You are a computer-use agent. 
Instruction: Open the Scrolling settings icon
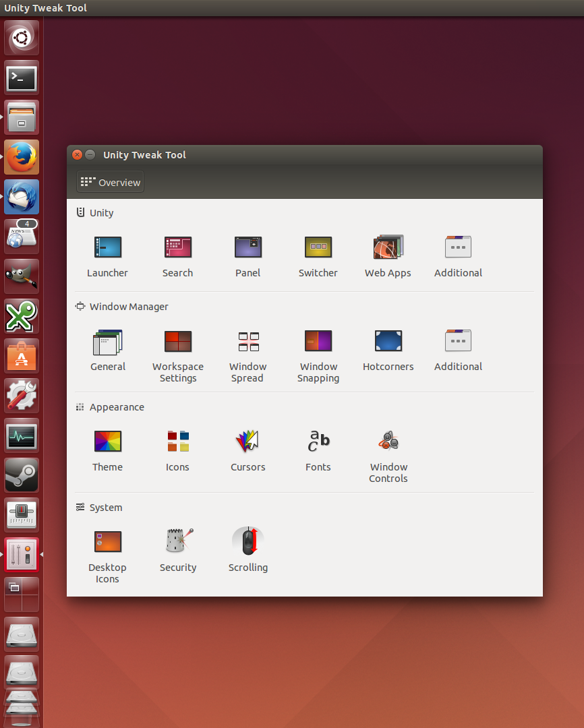click(248, 541)
